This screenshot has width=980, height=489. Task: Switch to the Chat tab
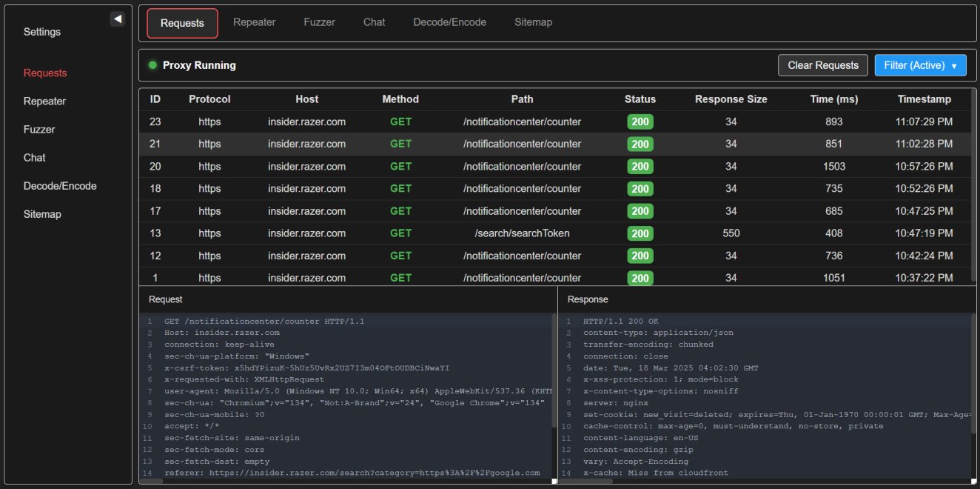pyautogui.click(x=374, y=22)
